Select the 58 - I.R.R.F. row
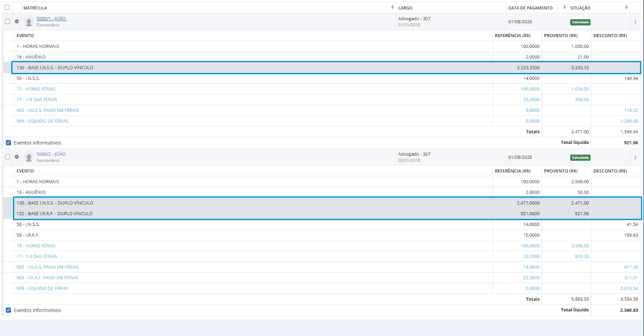 pyautogui.click(x=322, y=235)
